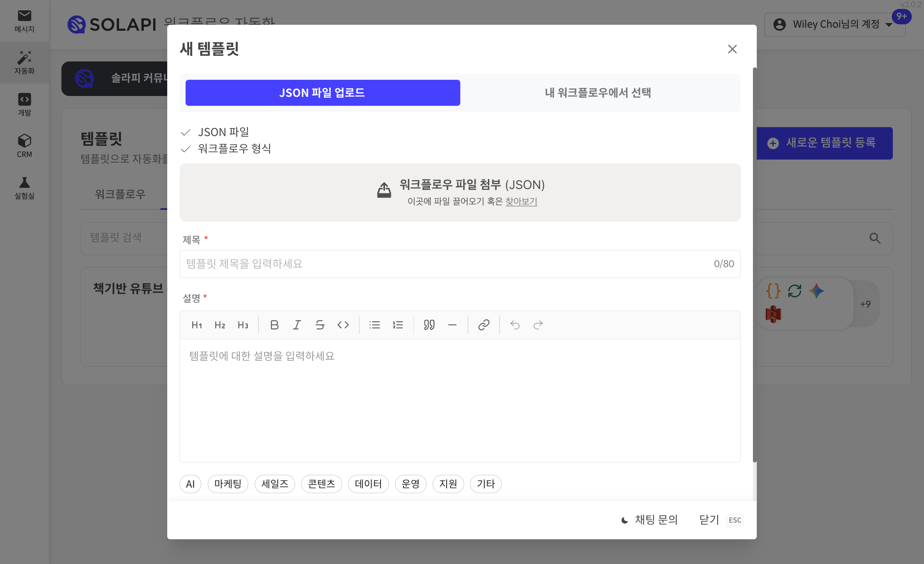
Task: Toggle the 데이터 category chip
Action: click(368, 484)
